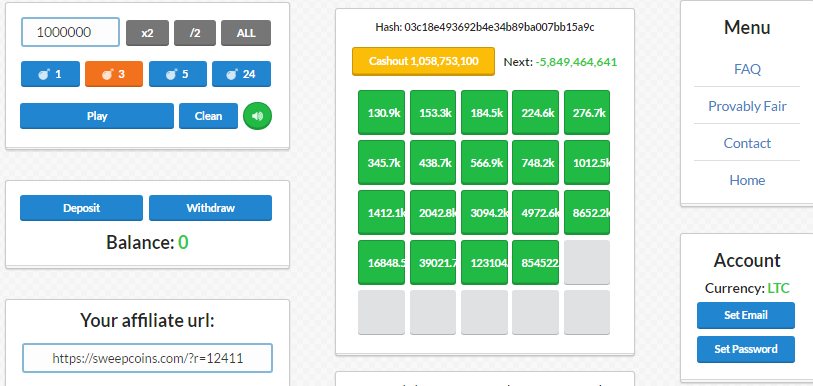The width and height of the screenshot is (813, 386).
Task: Click the revealed 8652.2k tile
Action: (587, 212)
